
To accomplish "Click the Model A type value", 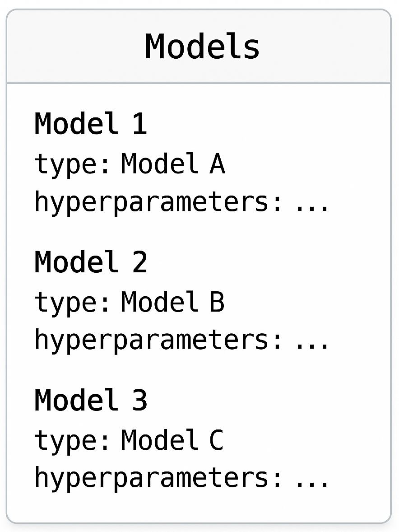I will pos(173,163).
